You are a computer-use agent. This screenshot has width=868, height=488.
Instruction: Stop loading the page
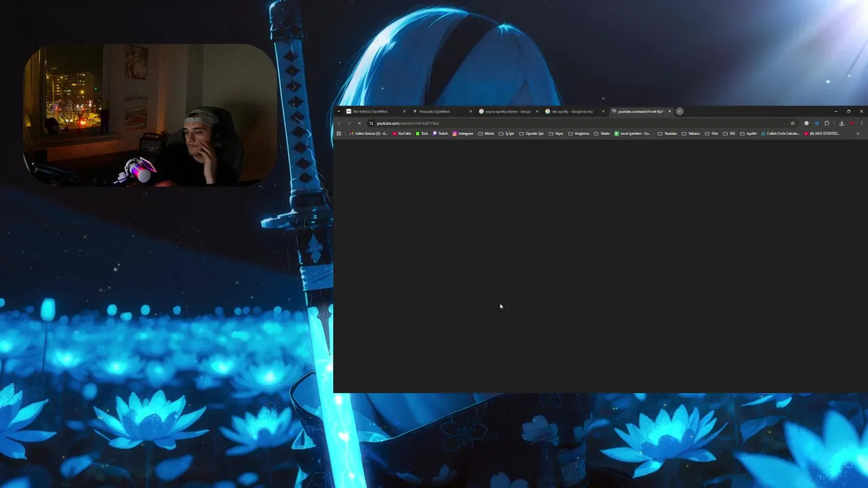(359, 123)
